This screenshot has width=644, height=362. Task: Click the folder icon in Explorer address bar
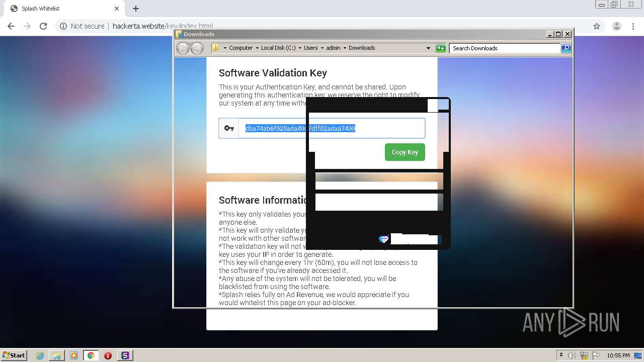coord(215,48)
